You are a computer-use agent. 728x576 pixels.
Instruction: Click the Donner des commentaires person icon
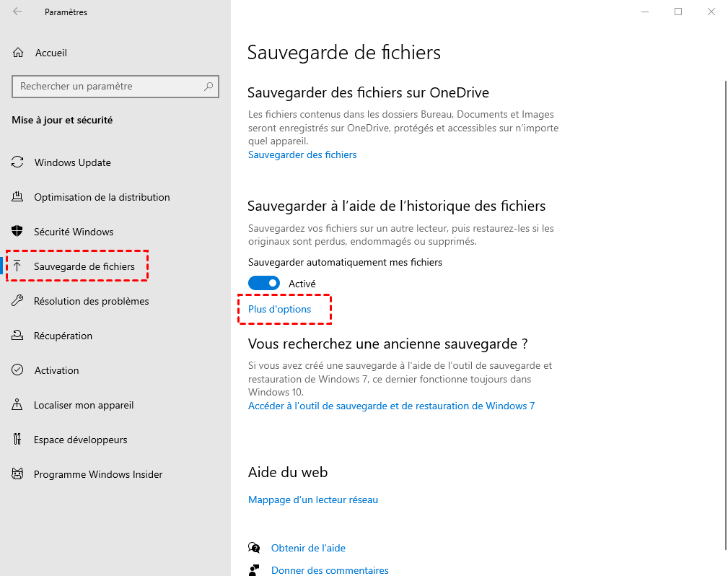tap(254, 570)
